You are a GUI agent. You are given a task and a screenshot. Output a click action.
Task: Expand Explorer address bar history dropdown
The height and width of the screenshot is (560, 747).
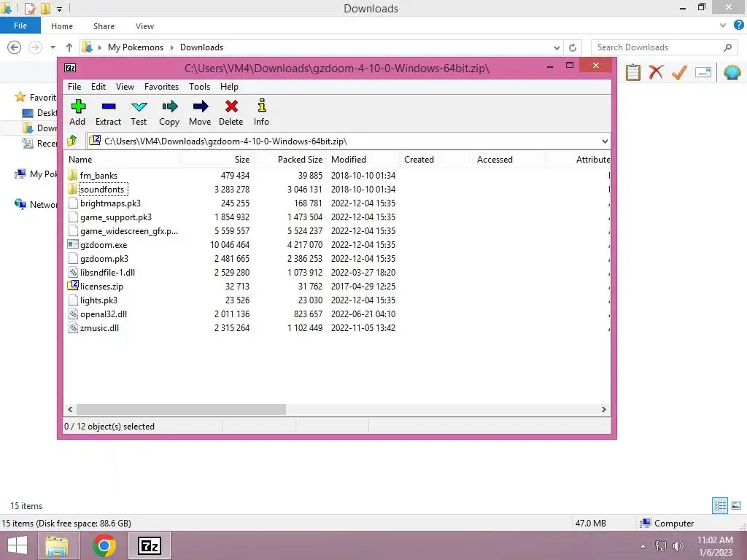(x=557, y=47)
